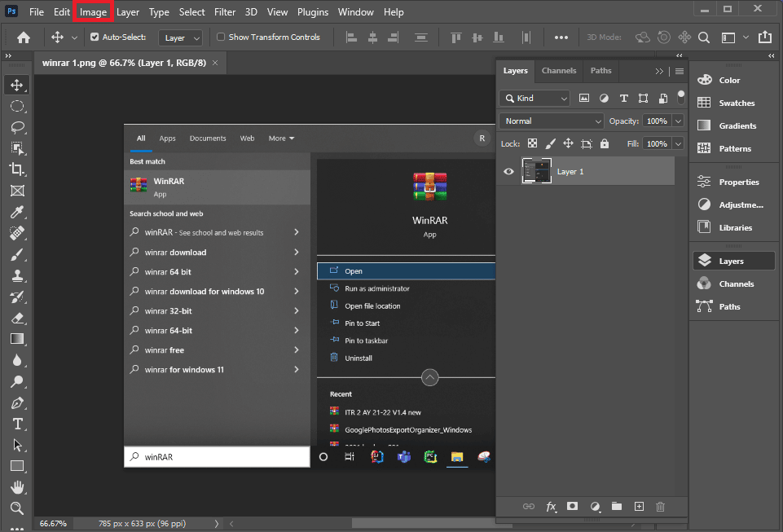Click the Layer 1 thumbnail
Viewport: 783px width, 532px height.
tap(536, 172)
